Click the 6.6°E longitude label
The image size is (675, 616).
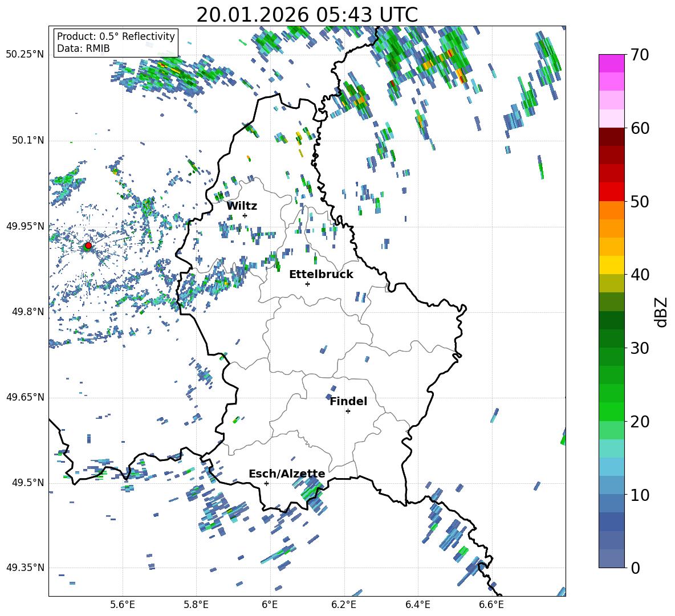click(x=491, y=605)
